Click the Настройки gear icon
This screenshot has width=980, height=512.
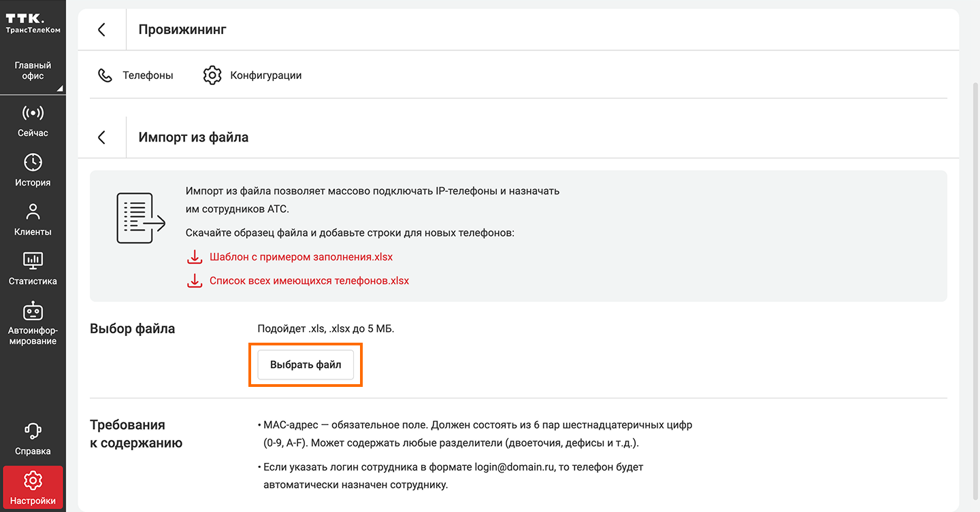tap(33, 481)
